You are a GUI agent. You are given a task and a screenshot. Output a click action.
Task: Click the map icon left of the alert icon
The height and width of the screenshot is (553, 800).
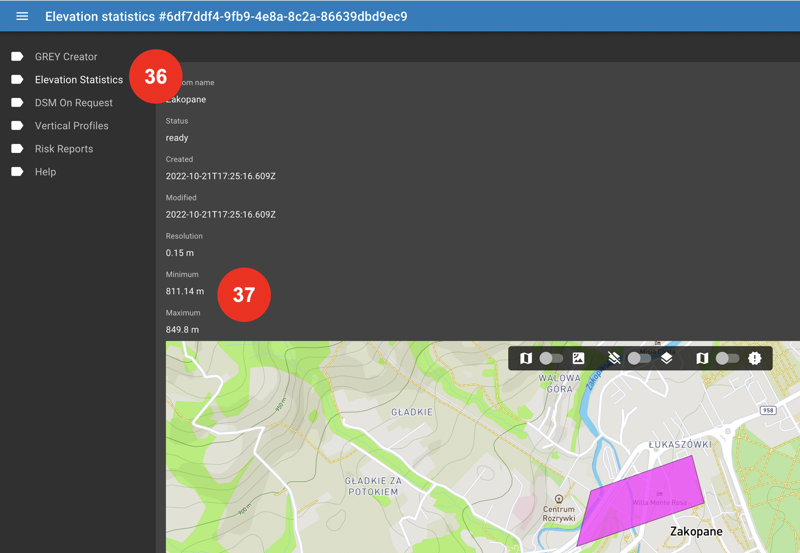(x=702, y=358)
